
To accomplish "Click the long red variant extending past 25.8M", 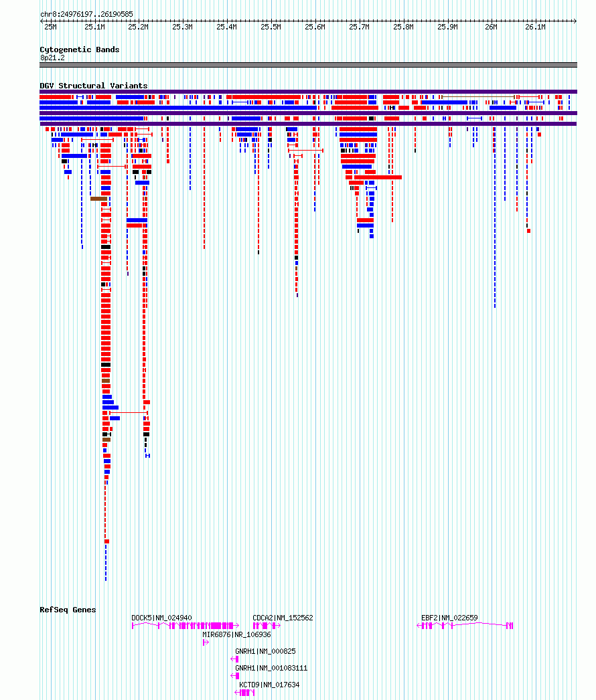I will [x=378, y=177].
